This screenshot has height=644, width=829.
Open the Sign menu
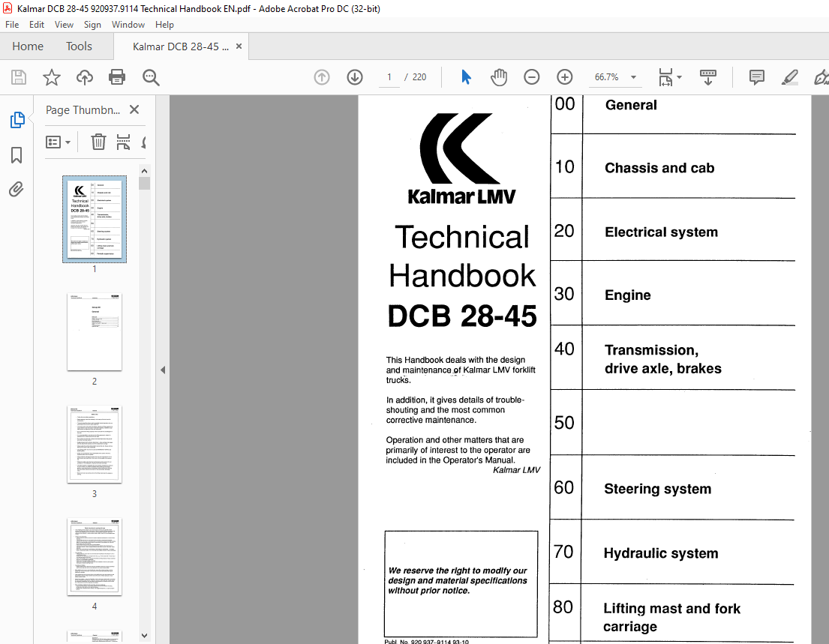point(92,24)
